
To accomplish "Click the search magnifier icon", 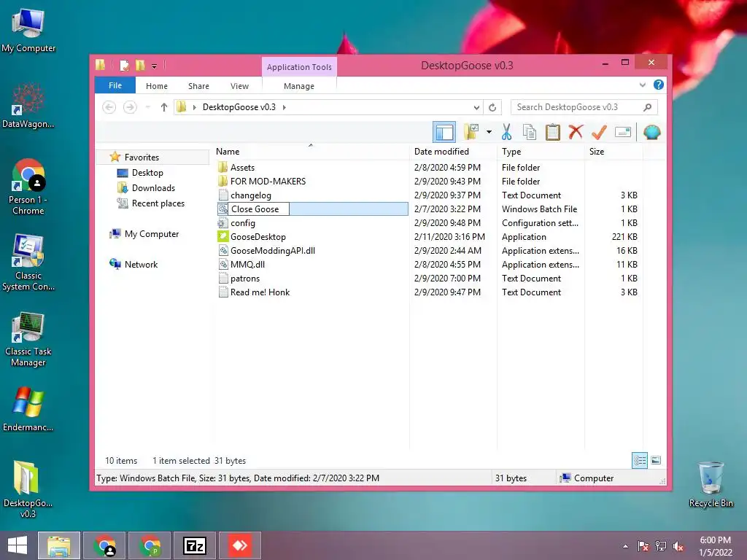I will click(x=648, y=107).
